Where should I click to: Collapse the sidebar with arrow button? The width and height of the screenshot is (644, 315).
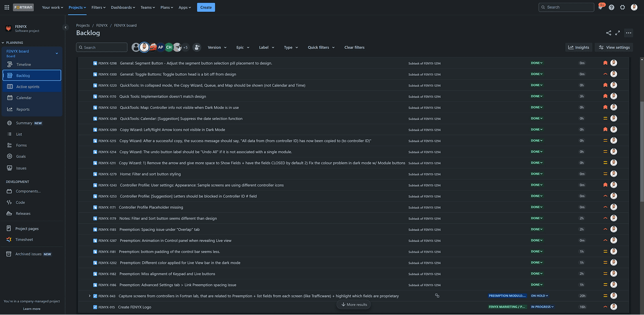(x=66, y=27)
